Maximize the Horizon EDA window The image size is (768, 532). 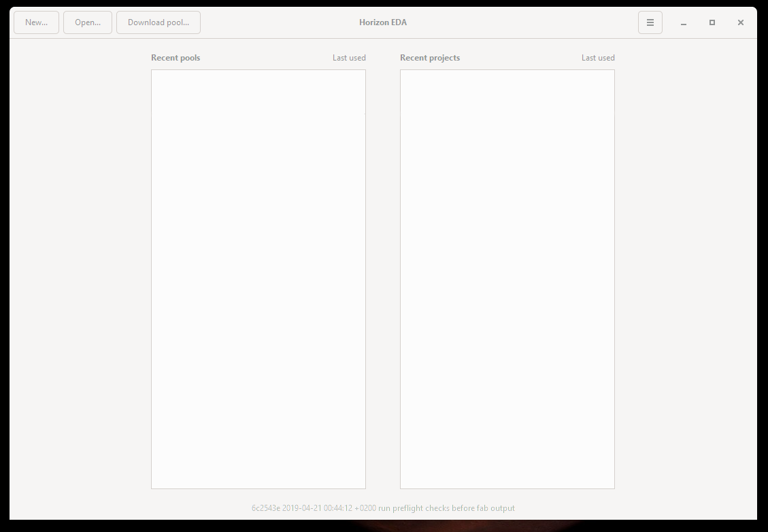coord(712,22)
